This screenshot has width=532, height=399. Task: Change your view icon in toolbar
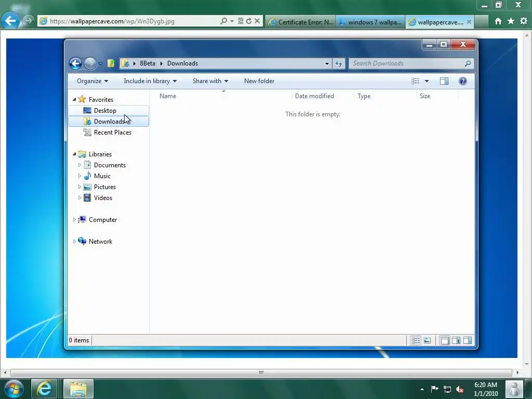[415, 81]
